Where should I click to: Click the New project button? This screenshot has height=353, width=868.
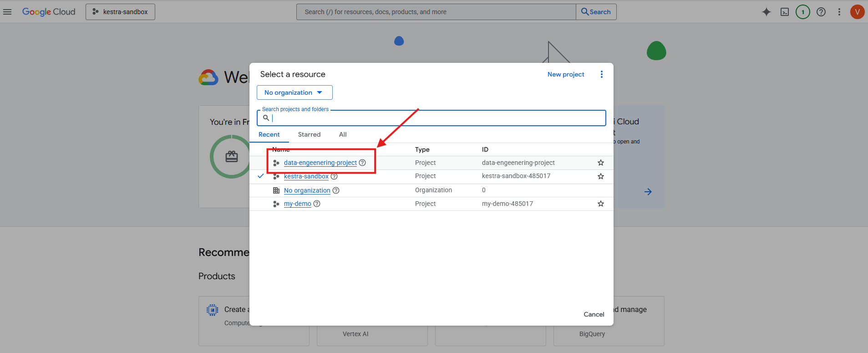pos(566,74)
